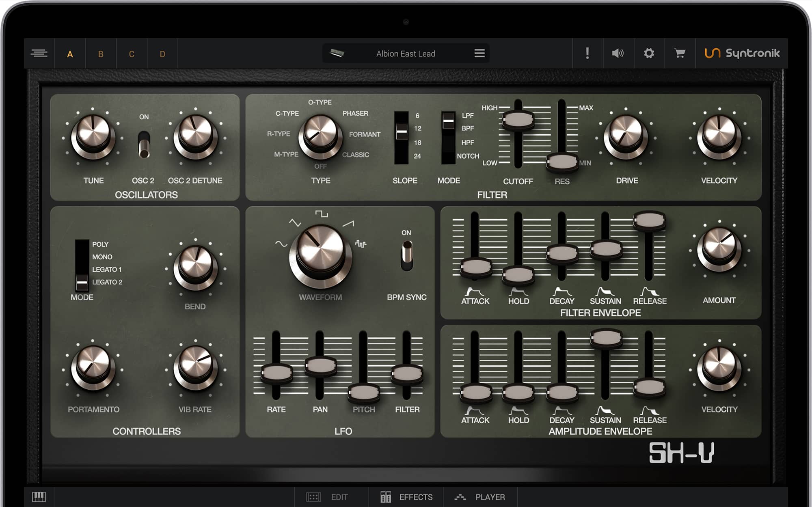812x507 pixels.
Task: Click the TUNE knob
Action: click(93, 136)
